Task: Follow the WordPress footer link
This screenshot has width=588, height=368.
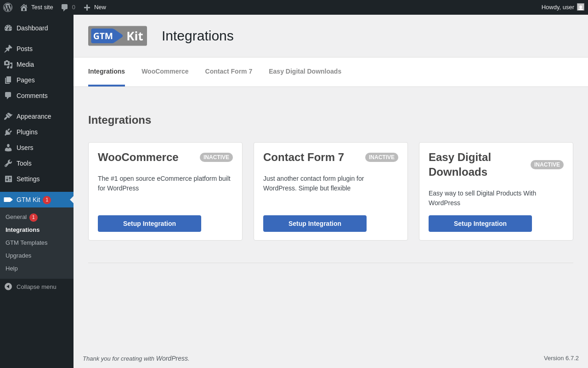Action: 172,358
